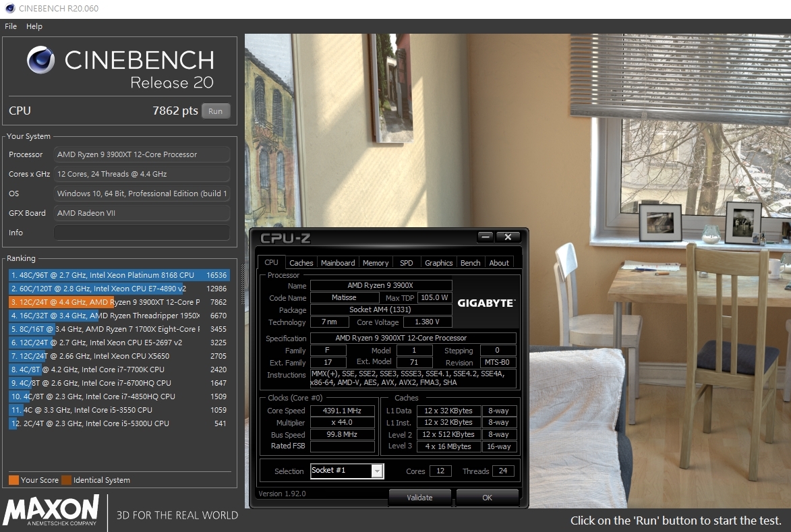Click the Name value AMD Ryzen 9 3900X
The image size is (791, 532).
[x=381, y=285]
